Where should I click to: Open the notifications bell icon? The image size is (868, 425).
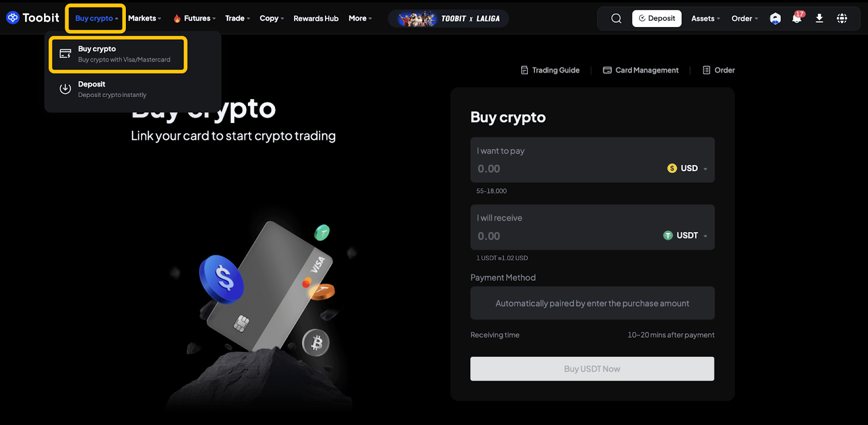[797, 18]
